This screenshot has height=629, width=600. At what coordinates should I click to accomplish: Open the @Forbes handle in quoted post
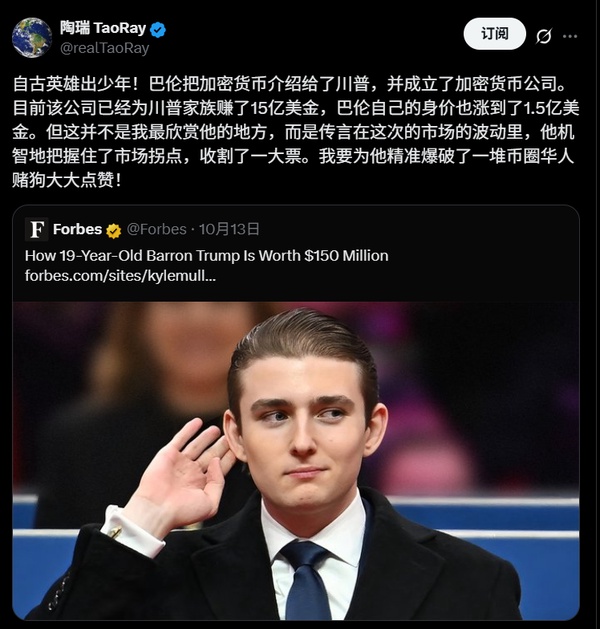coord(156,229)
